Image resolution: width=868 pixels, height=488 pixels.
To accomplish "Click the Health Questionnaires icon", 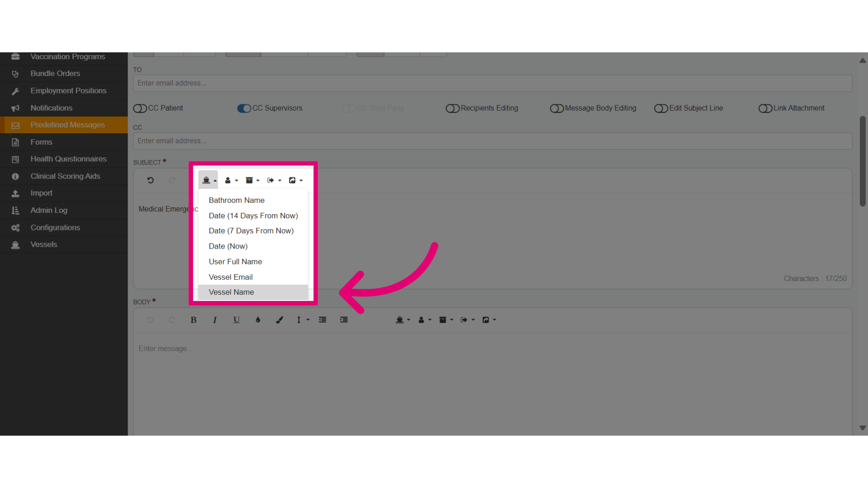I will point(15,160).
